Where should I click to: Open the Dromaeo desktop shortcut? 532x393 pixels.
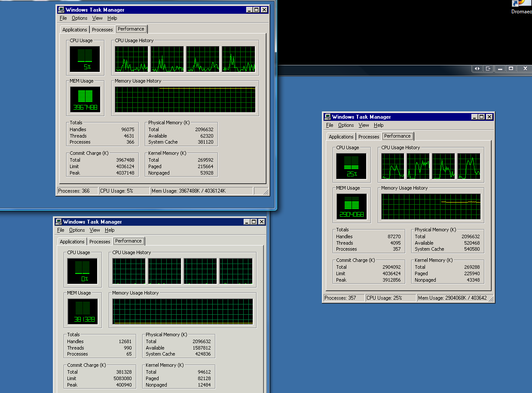(522, 7)
